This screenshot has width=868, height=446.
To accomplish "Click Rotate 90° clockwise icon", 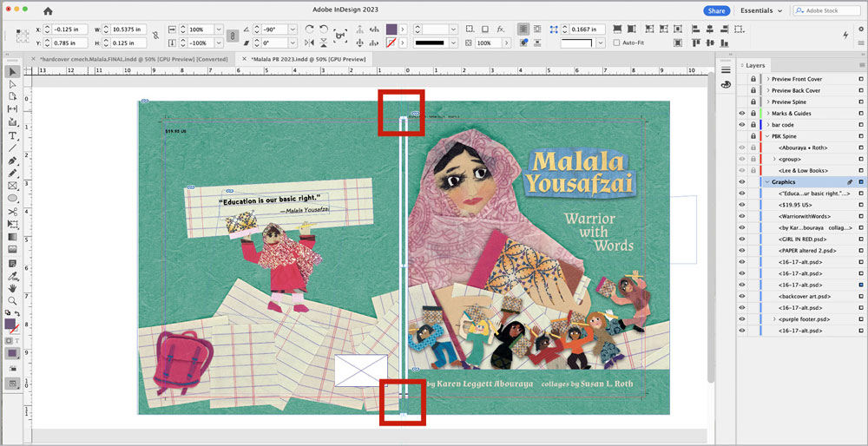I will point(310,29).
